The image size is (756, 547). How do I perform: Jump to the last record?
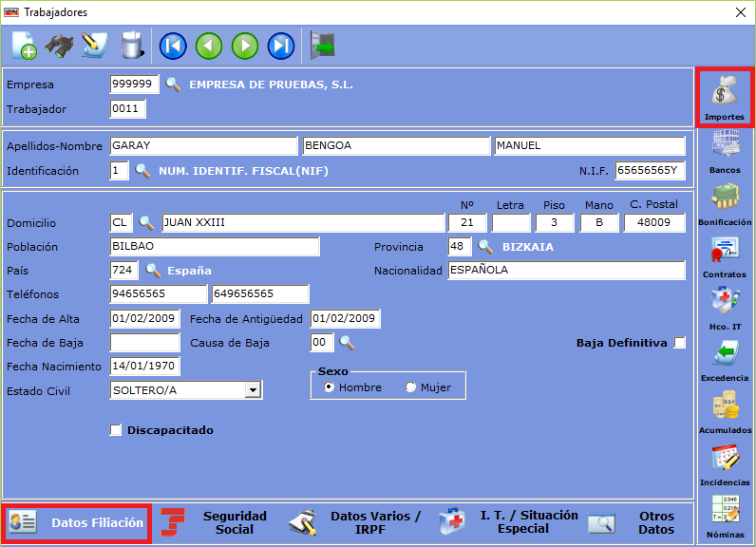(x=281, y=46)
